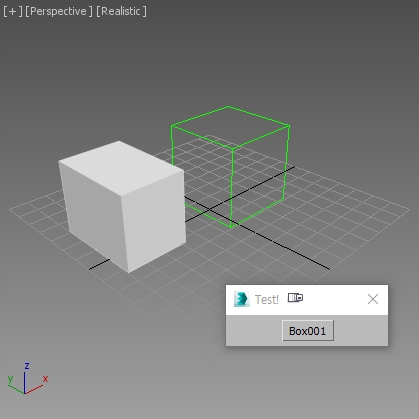Open the Perspective viewport view menu
The width and height of the screenshot is (419, 419).
59,11
